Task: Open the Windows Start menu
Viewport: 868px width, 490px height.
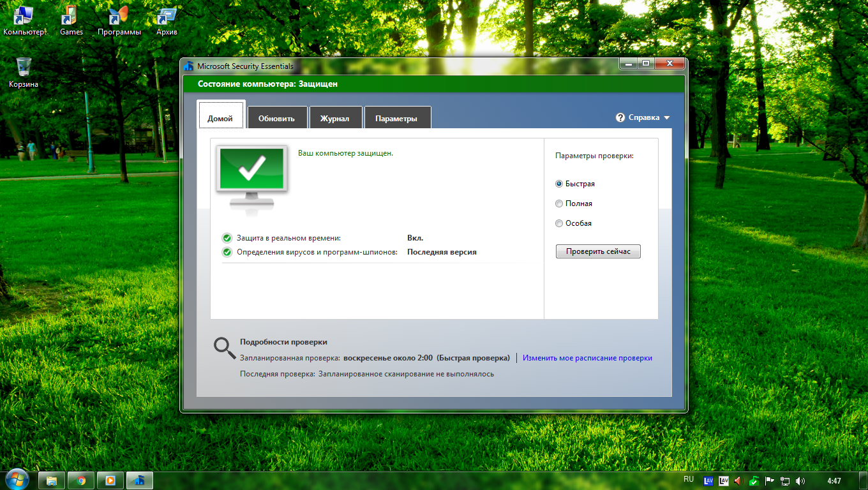Action: tap(17, 480)
